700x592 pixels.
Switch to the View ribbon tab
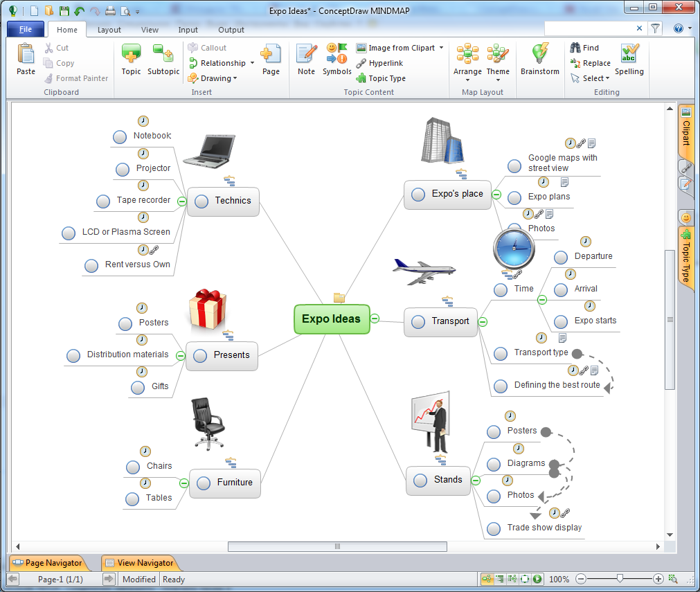(x=150, y=30)
